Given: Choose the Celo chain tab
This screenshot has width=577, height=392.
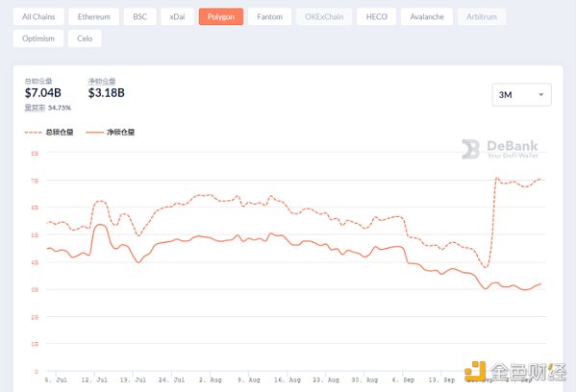Looking at the screenshot, I should (x=86, y=39).
